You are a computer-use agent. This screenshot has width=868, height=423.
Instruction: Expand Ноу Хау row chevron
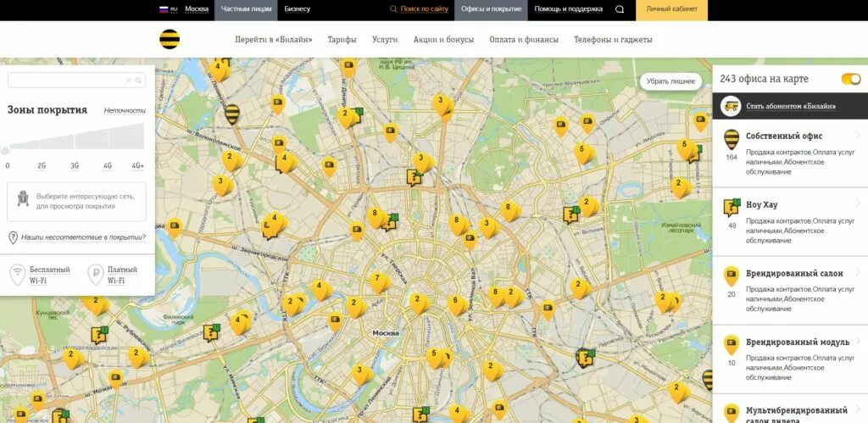[x=858, y=203]
